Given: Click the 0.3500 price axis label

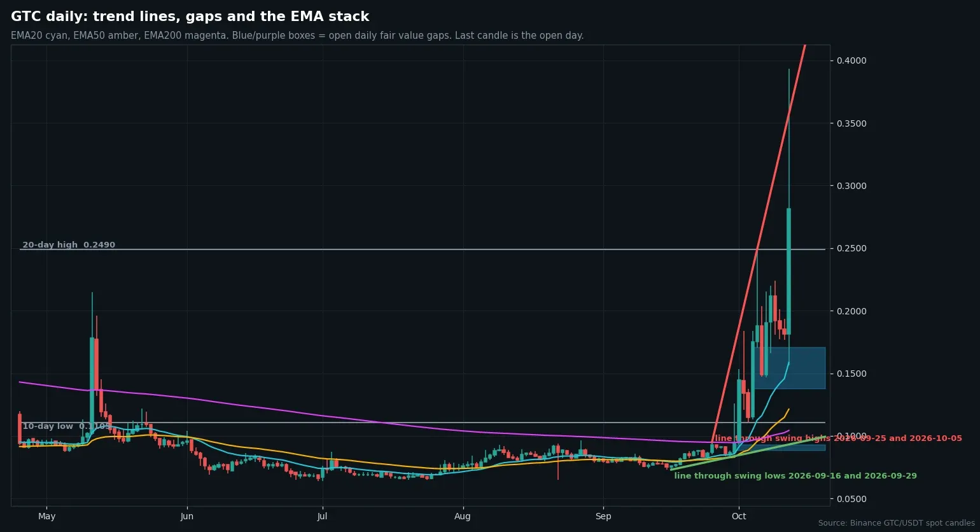Looking at the screenshot, I should (852, 123).
